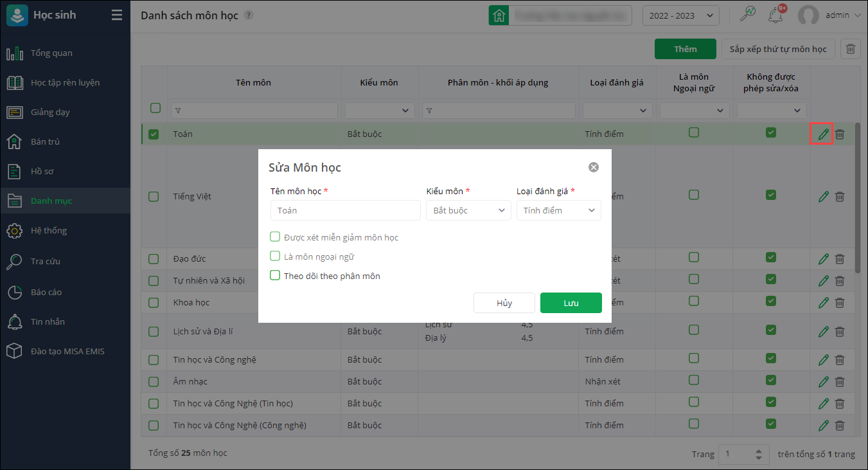
Task: Click the Hủy button
Action: (504, 303)
